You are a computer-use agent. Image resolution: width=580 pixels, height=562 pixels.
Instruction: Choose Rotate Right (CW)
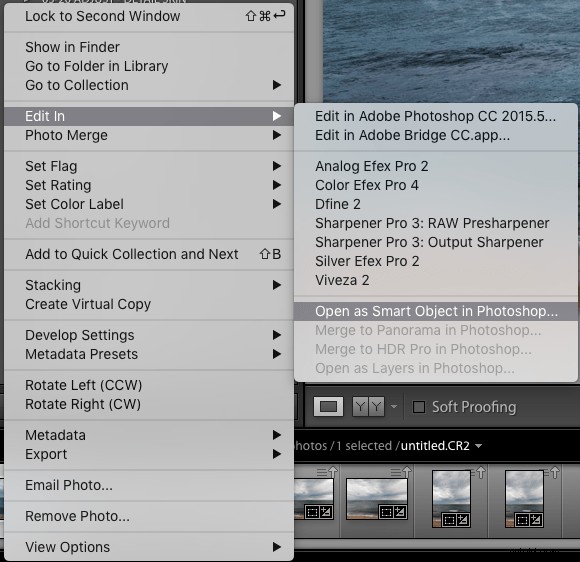point(149,404)
